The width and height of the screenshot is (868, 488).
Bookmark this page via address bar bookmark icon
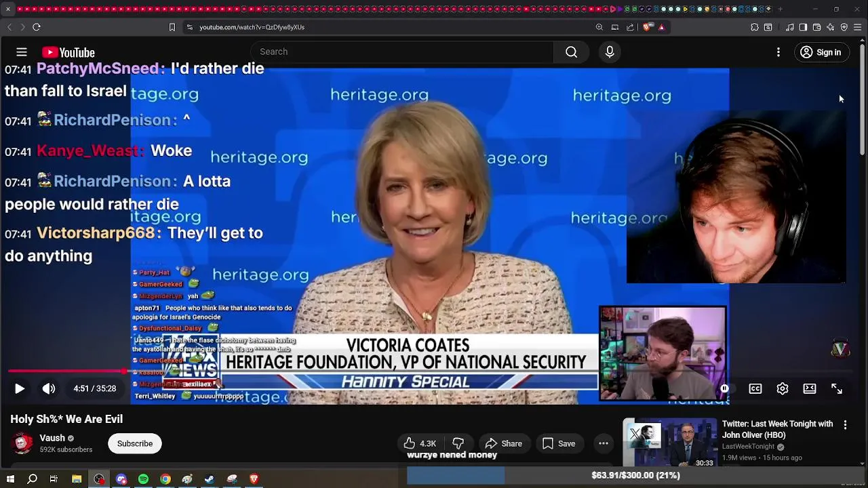[172, 27]
